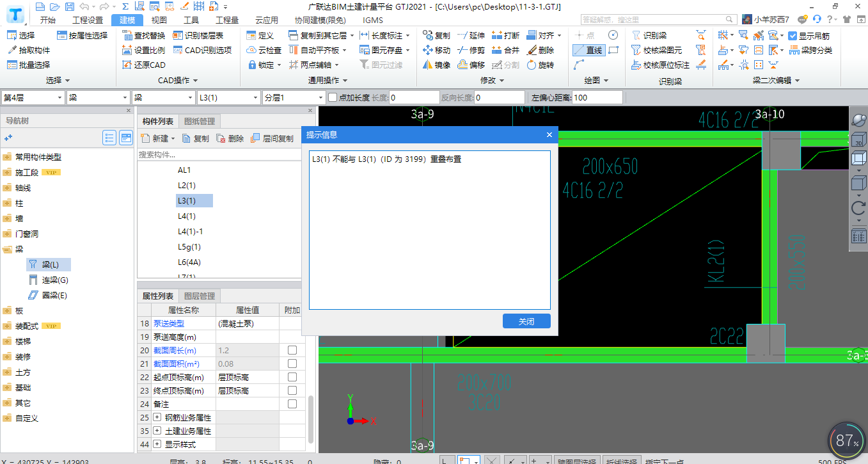Expand 钢筋业务属性 property group

[x=157, y=417]
